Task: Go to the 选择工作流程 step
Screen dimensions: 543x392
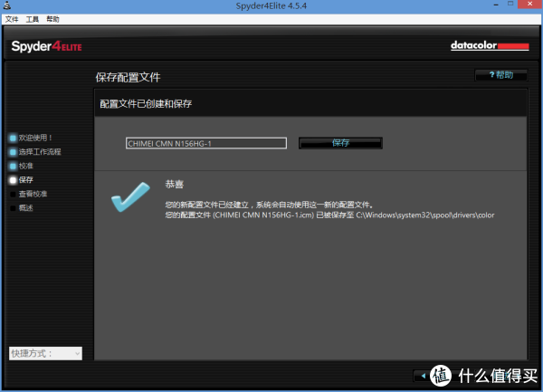Action: coord(40,152)
